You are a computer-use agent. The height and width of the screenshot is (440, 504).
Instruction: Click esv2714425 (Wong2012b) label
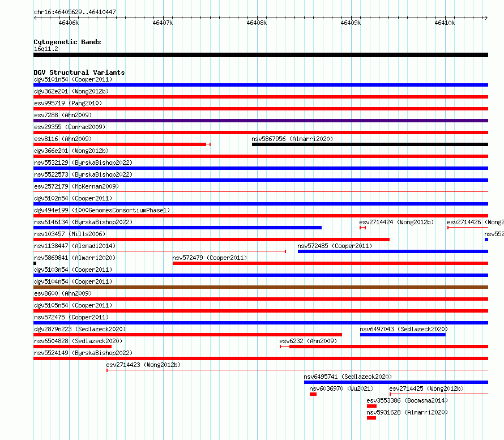coord(426,388)
